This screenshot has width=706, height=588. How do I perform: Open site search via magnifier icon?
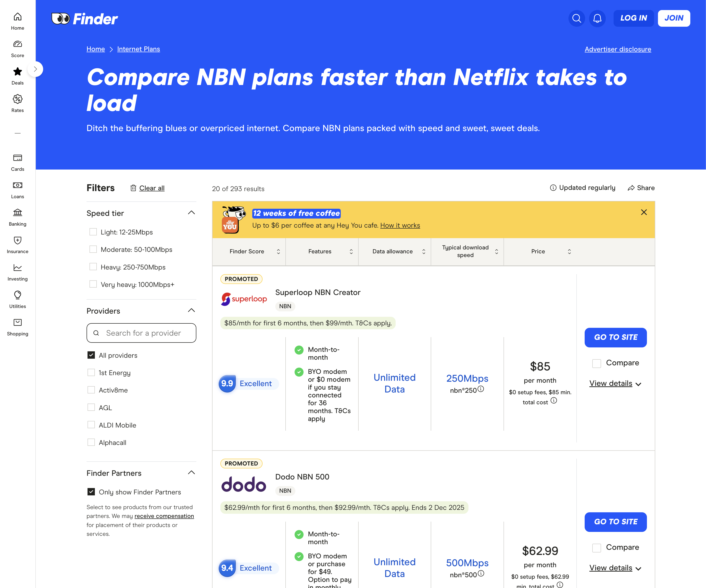pyautogui.click(x=577, y=18)
